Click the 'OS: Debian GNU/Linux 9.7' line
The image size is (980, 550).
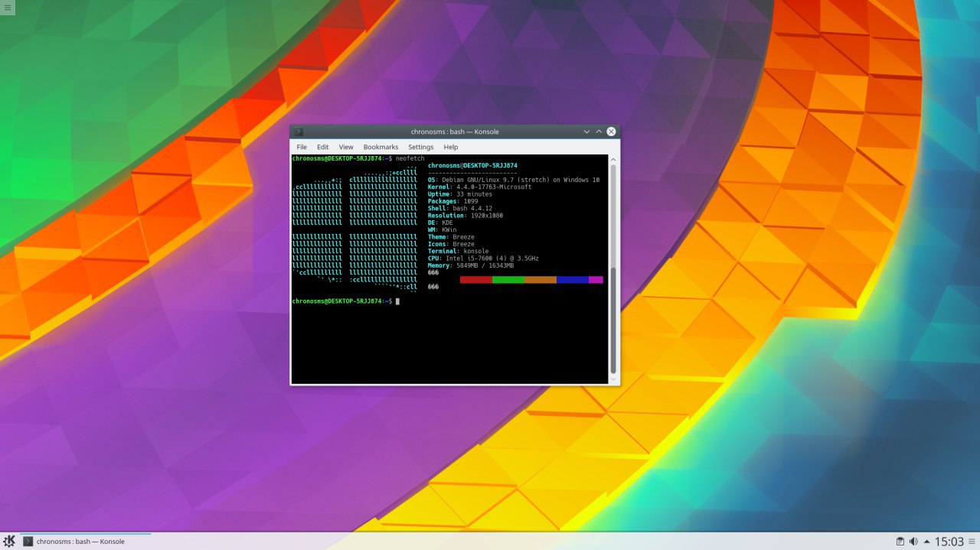point(514,180)
